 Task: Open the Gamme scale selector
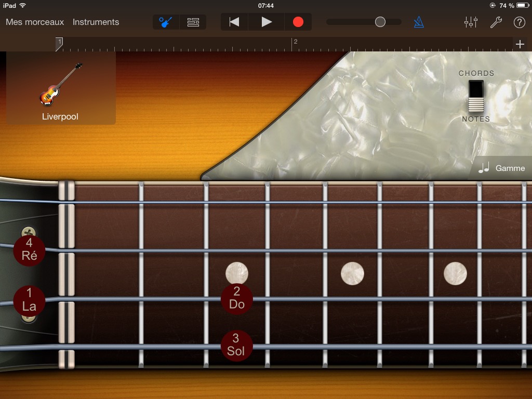tap(501, 168)
